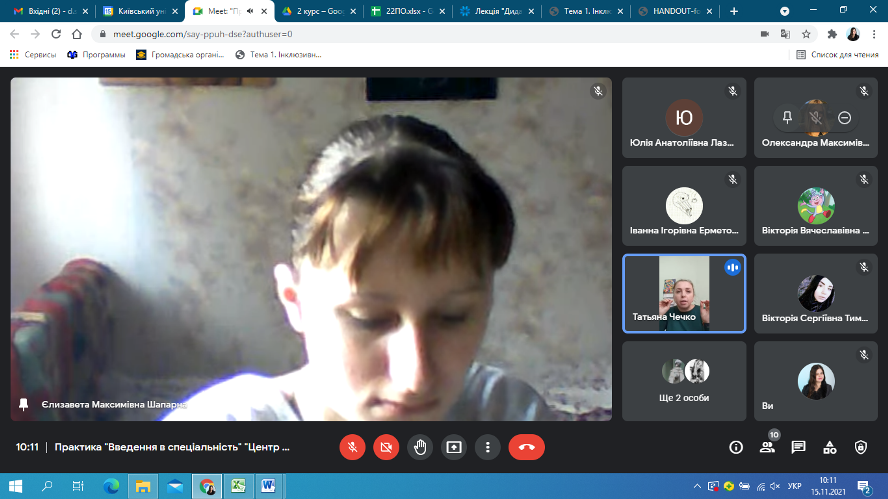Select Татьяна Чечко speaking tile
This screenshot has height=499, width=888.
684,293
